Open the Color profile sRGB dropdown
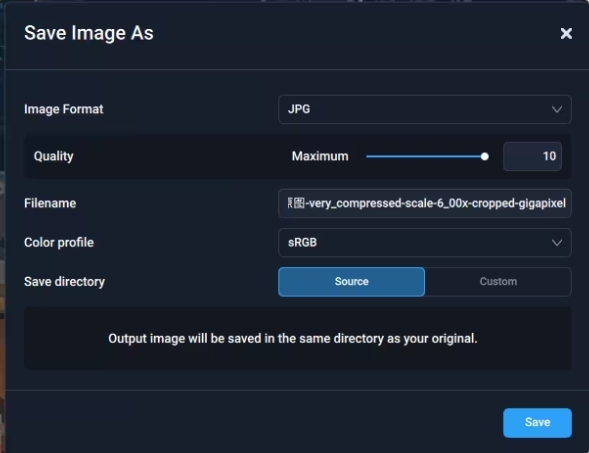The height and width of the screenshot is (453, 589). 425,243
